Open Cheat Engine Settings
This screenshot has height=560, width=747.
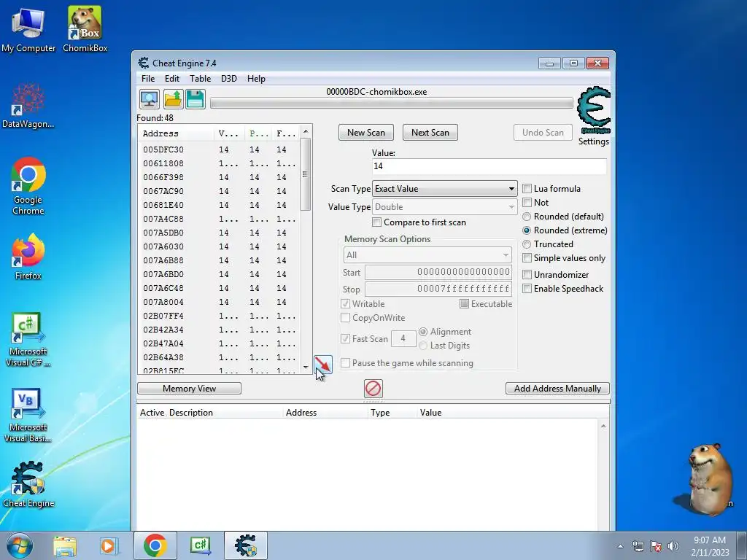point(594,141)
